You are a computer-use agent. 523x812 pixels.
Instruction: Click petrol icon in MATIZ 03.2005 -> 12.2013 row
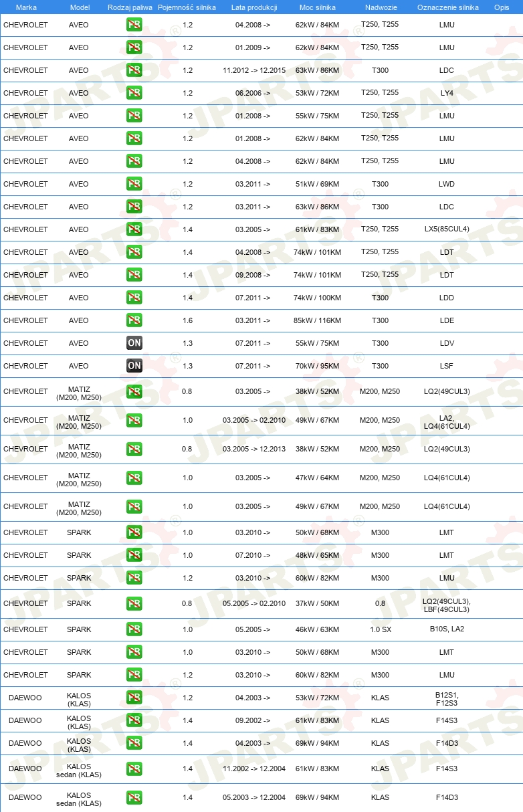(134, 449)
